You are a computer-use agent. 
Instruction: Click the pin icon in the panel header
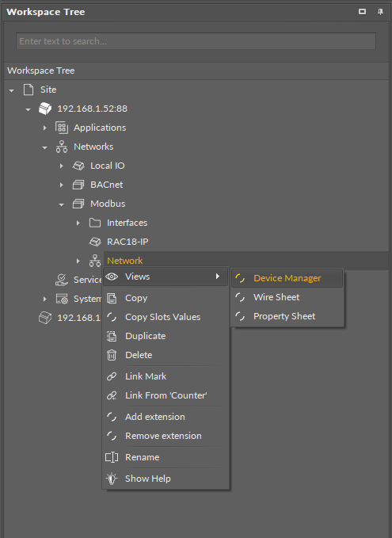click(380, 12)
